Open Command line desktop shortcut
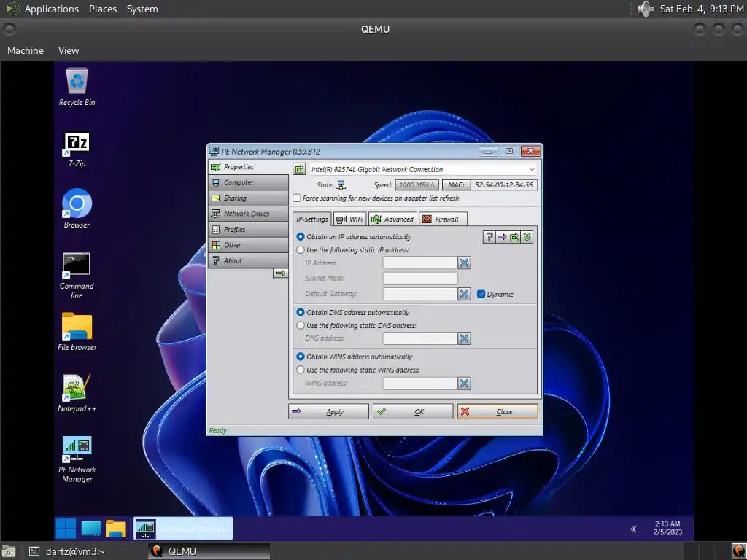Image resolution: width=747 pixels, height=560 pixels. (x=77, y=275)
